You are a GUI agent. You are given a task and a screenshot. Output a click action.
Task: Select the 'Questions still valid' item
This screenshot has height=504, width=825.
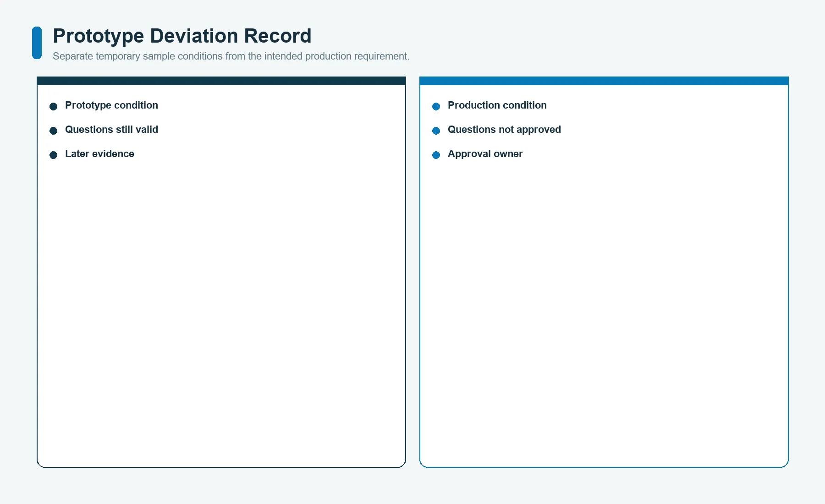pyautogui.click(x=111, y=130)
